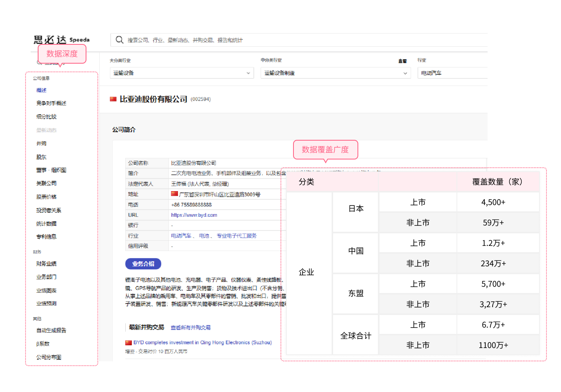Open 业务部门 in sidebar
Screen dimensions: 561x392
point(46,277)
